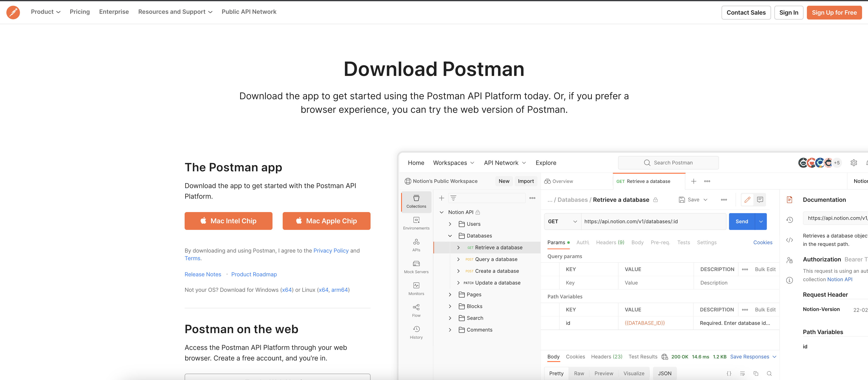Collapse the Notion API collection
868x380 pixels.
click(441, 212)
